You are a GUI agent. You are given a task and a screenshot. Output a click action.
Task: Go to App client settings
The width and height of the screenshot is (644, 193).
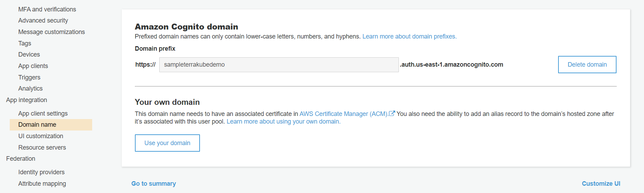(x=43, y=114)
